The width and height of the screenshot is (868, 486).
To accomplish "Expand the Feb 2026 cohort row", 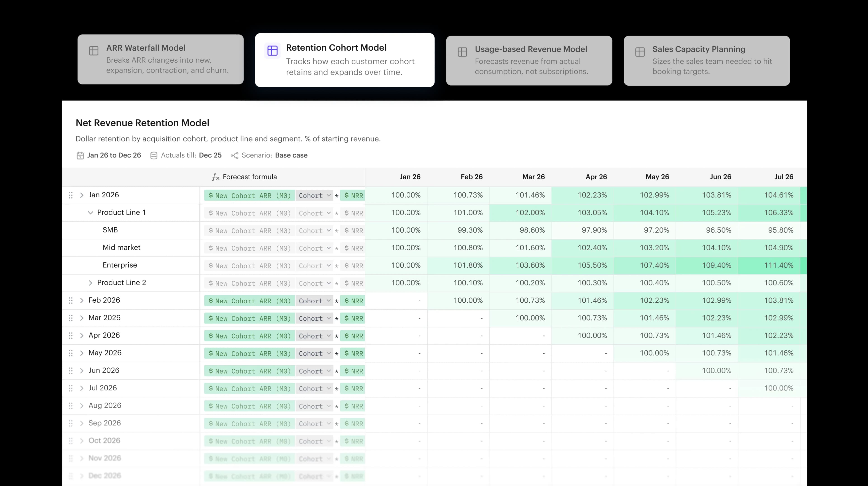I will pos(82,301).
